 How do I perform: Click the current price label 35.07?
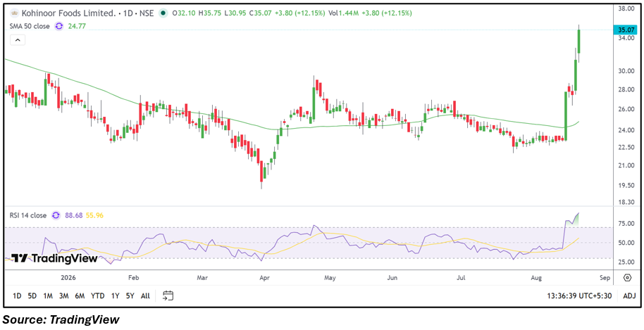(625, 30)
